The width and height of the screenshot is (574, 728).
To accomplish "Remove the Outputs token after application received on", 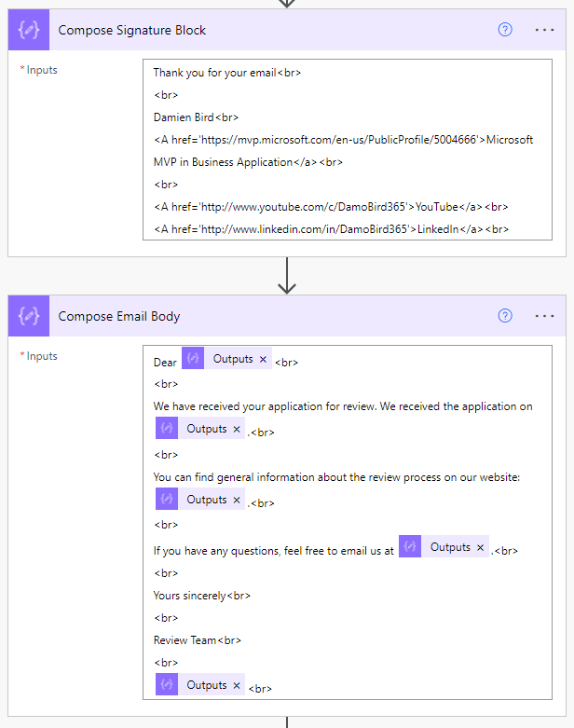I will [x=237, y=429].
